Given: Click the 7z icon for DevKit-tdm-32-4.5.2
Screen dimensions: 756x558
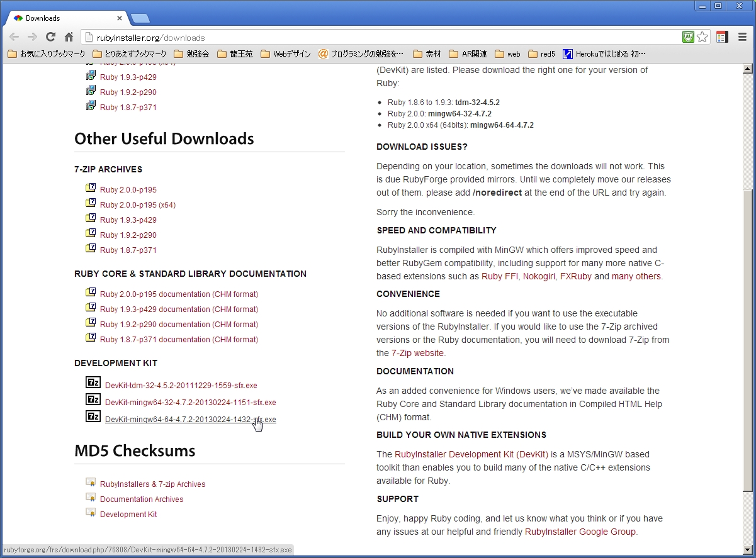Looking at the screenshot, I should click(x=93, y=382).
